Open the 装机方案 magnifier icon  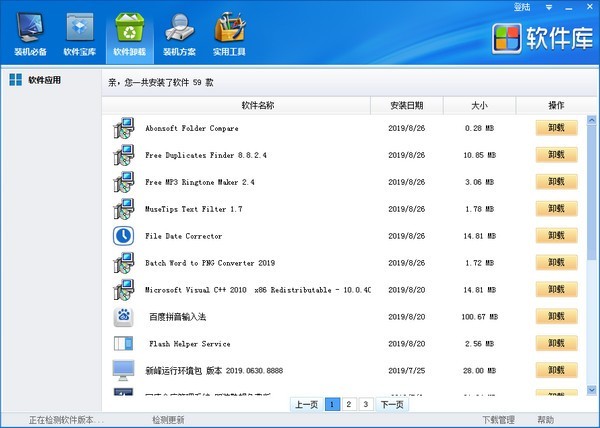click(179, 28)
